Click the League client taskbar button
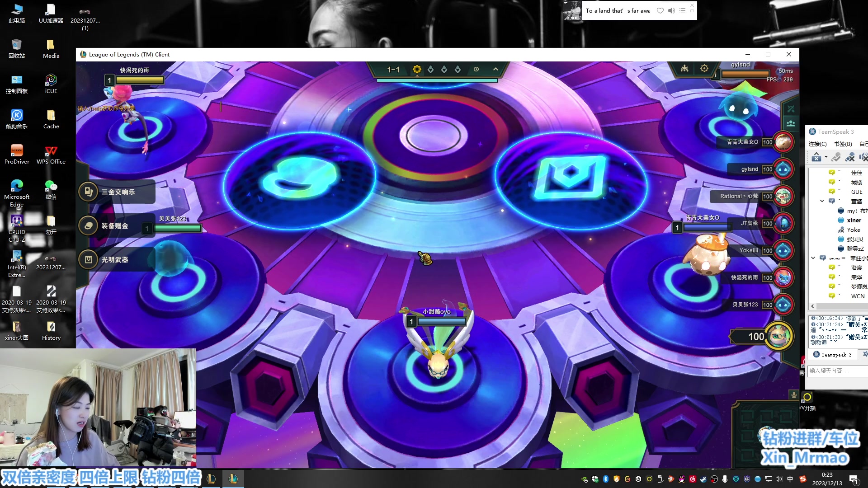Viewport: 868px width, 488px height. [233, 479]
